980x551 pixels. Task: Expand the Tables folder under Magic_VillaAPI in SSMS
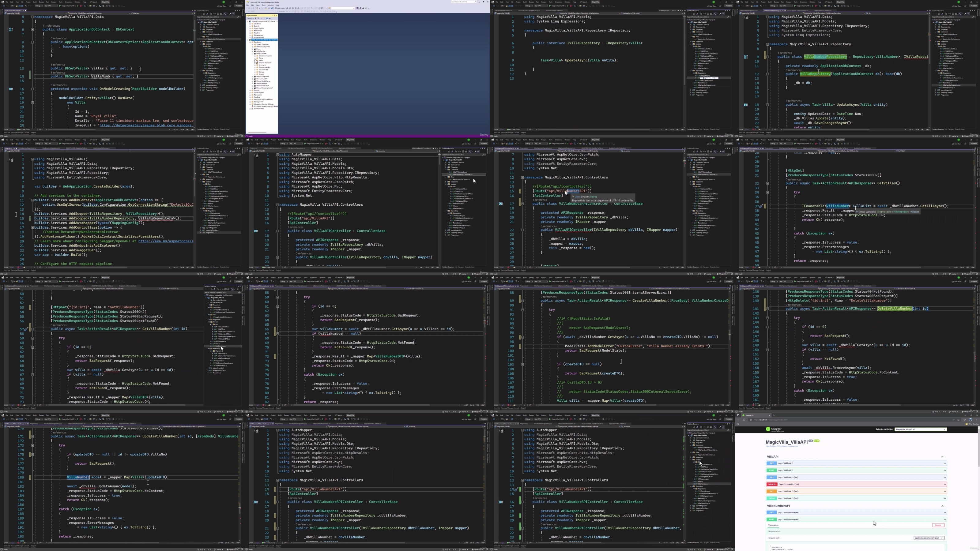(255, 58)
